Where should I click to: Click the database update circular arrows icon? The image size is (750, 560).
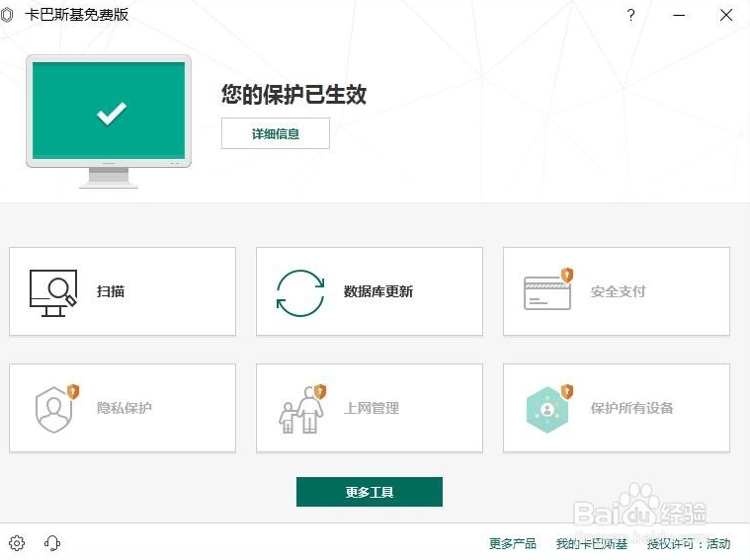pos(300,292)
